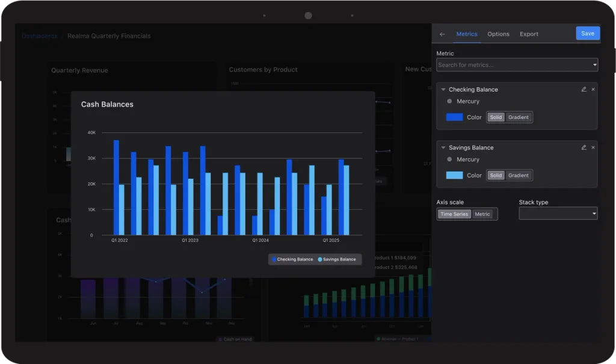Set Savings Balance color mode to Solid
This screenshot has width=616, height=364.
click(x=496, y=175)
